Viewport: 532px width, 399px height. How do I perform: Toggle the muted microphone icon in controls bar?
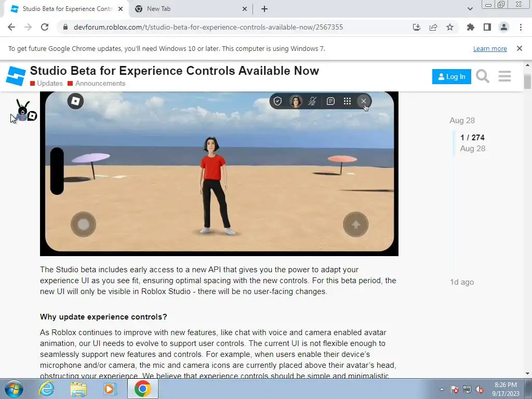(x=312, y=101)
